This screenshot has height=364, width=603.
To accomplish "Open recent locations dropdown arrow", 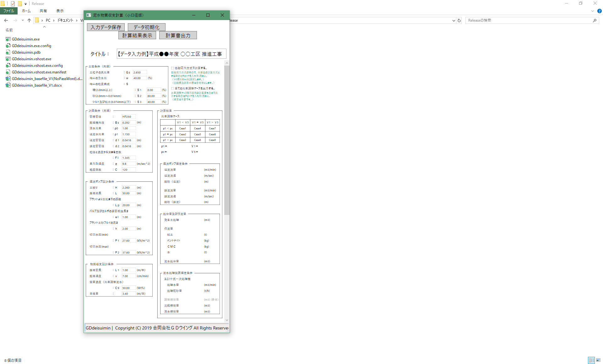I will point(23,20).
